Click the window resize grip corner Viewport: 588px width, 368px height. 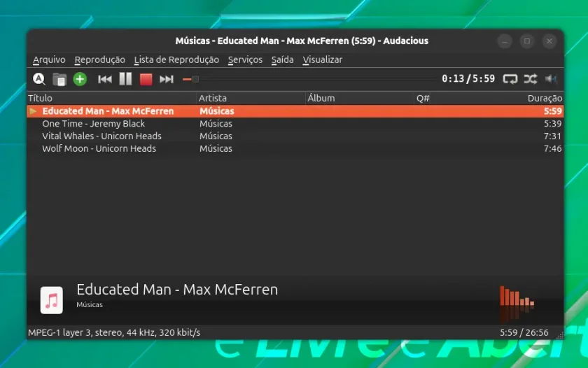559,336
